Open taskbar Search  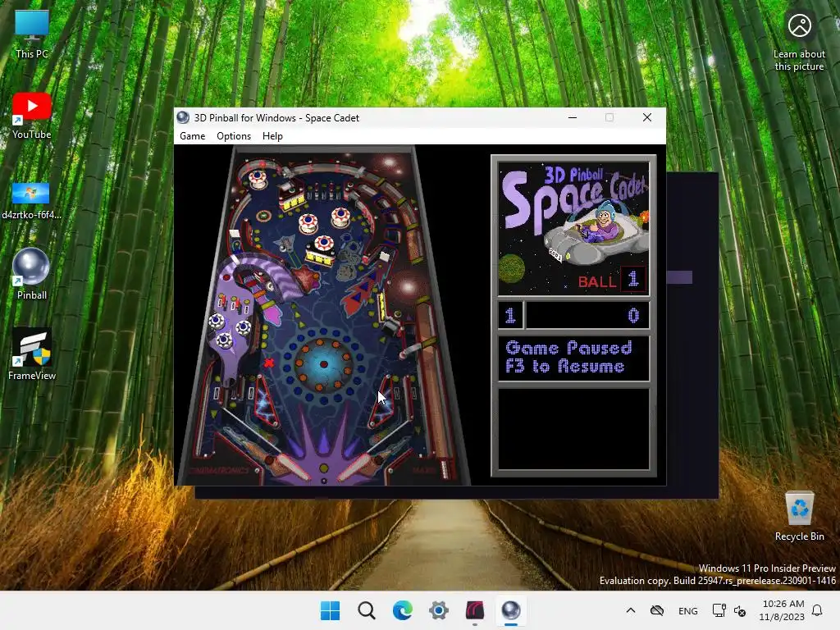[367, 610]
